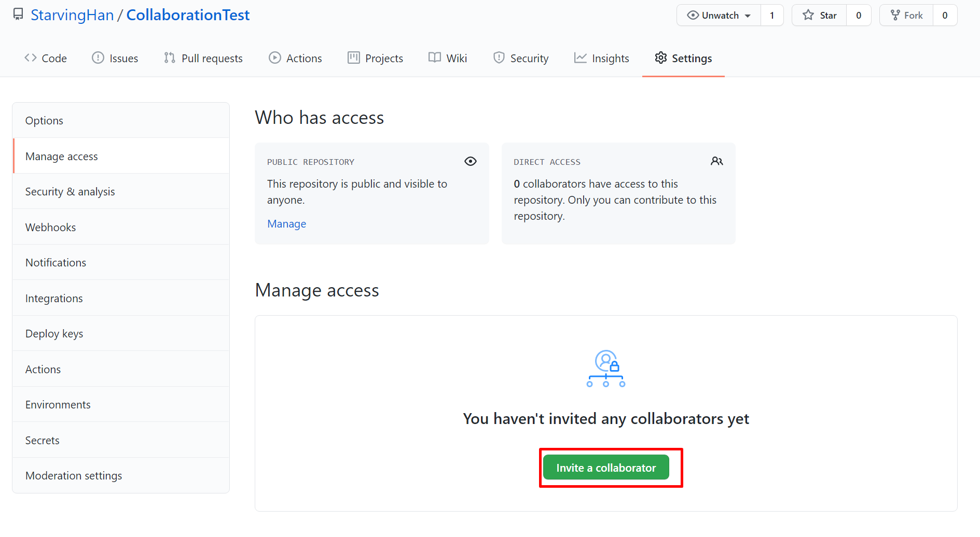Image resolution: width=980 pixels, height=537 pixels.
Task: Open the Insights tab
Action: tap(602, 58)
